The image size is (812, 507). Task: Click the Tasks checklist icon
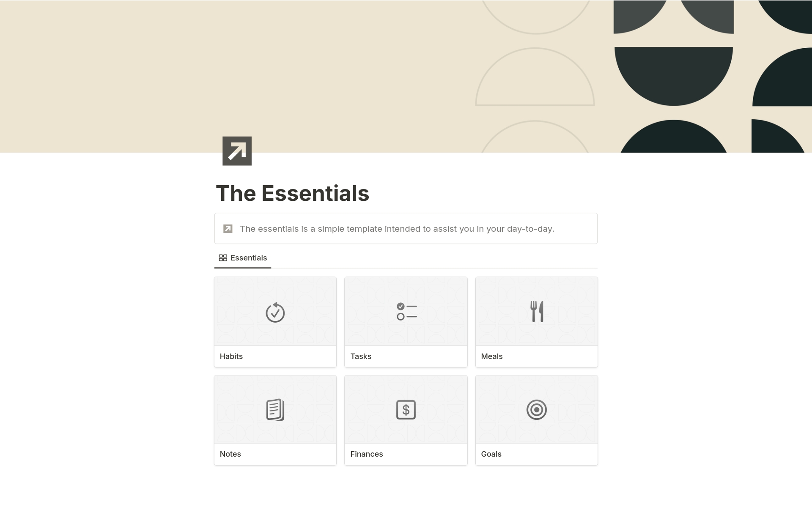tap(406, 311)
